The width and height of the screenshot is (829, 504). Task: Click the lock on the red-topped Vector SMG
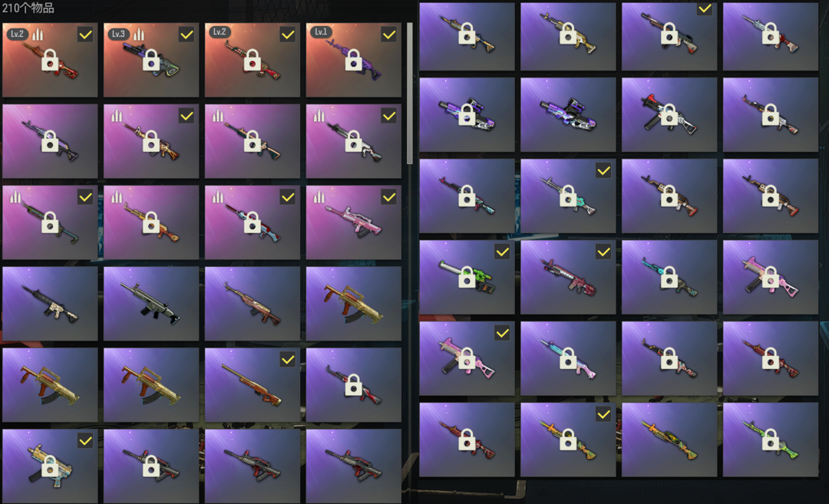669,115
